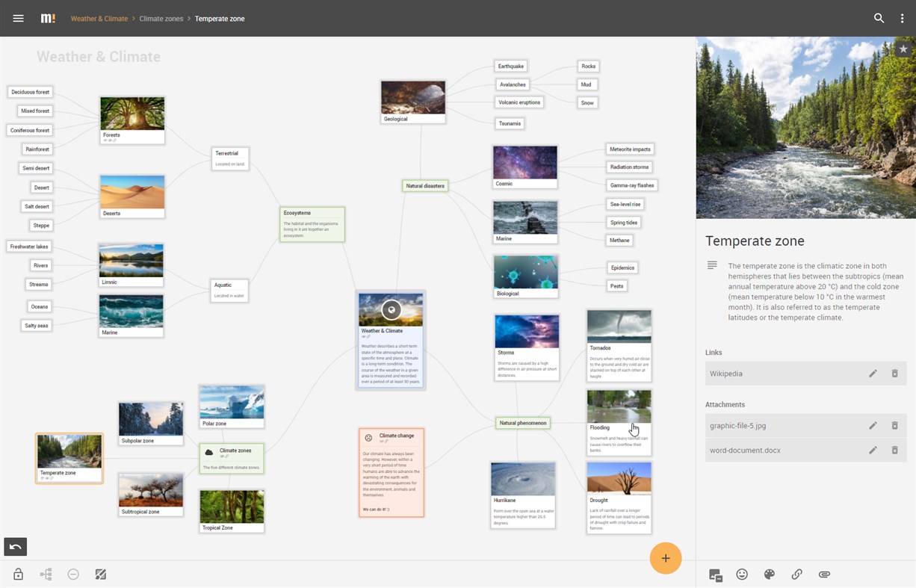This screenshot has width=916, height=588.
Task: Select the Climate zones node
Action: (232, 458)
